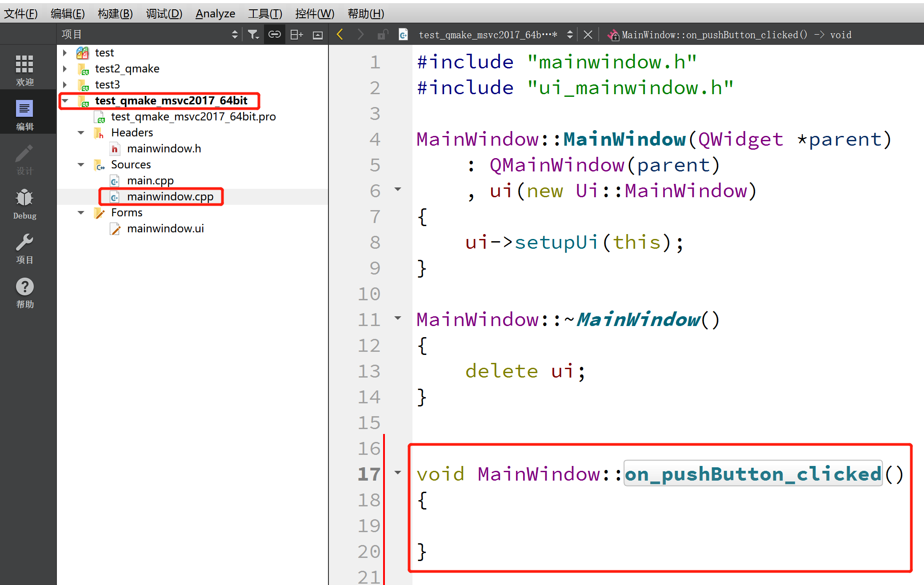The height and width of the screenshot is (585, 924).
Task: Click the filter tree funnel icon
Action: coord(253,35)
